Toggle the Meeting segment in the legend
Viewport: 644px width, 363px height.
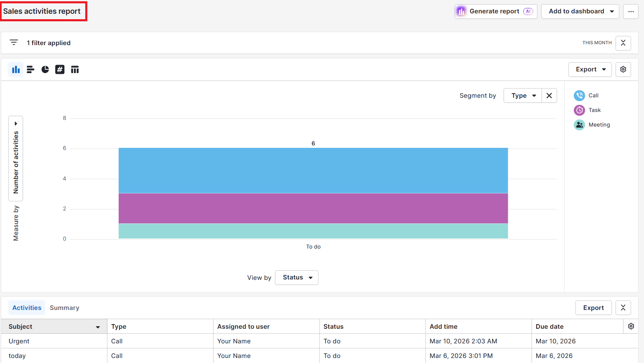pos(592,124)
